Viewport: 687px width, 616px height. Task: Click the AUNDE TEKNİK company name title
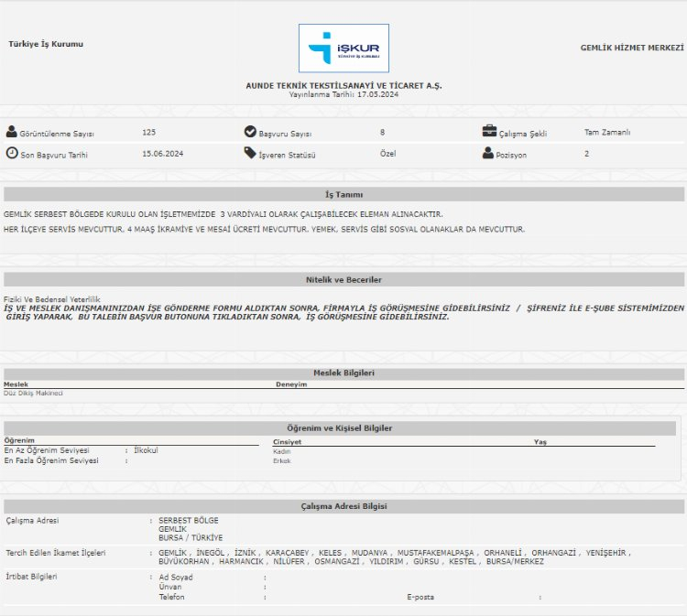pyautogui.click(x=343, y=85)
